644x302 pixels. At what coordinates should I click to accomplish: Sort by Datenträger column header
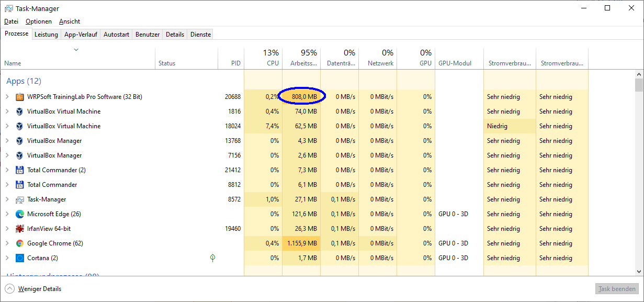[x=340, y=58]
